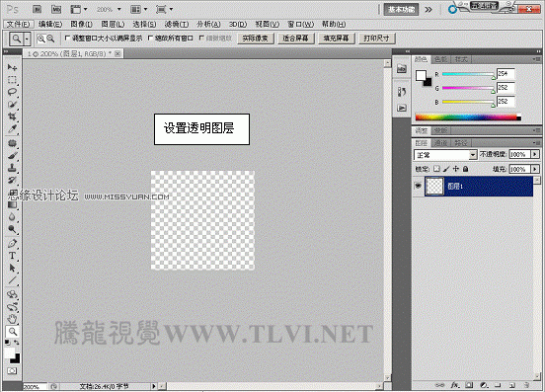Toggle Quick Mask mode button

(x=12, y=371)
